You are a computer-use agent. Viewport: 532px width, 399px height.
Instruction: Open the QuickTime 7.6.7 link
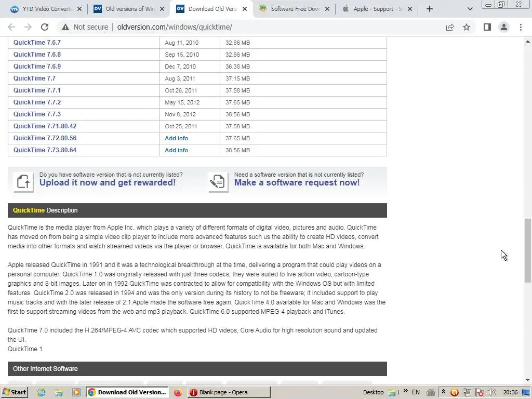pos(37,43)
